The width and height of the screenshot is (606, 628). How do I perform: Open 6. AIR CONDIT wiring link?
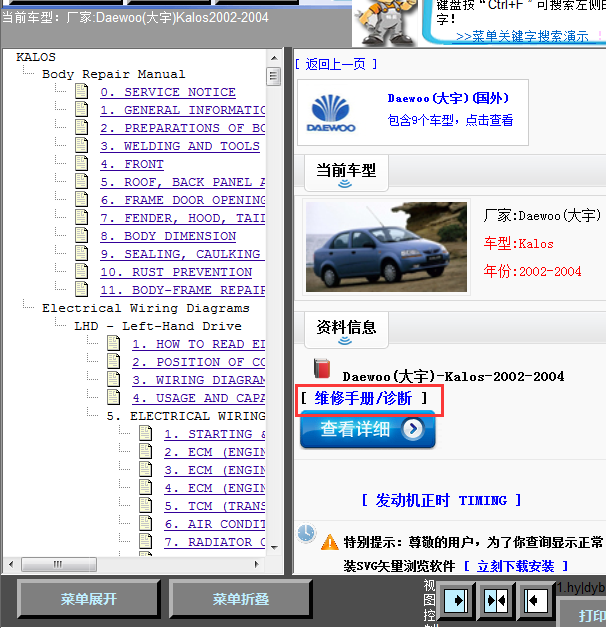tap(215, 525)
